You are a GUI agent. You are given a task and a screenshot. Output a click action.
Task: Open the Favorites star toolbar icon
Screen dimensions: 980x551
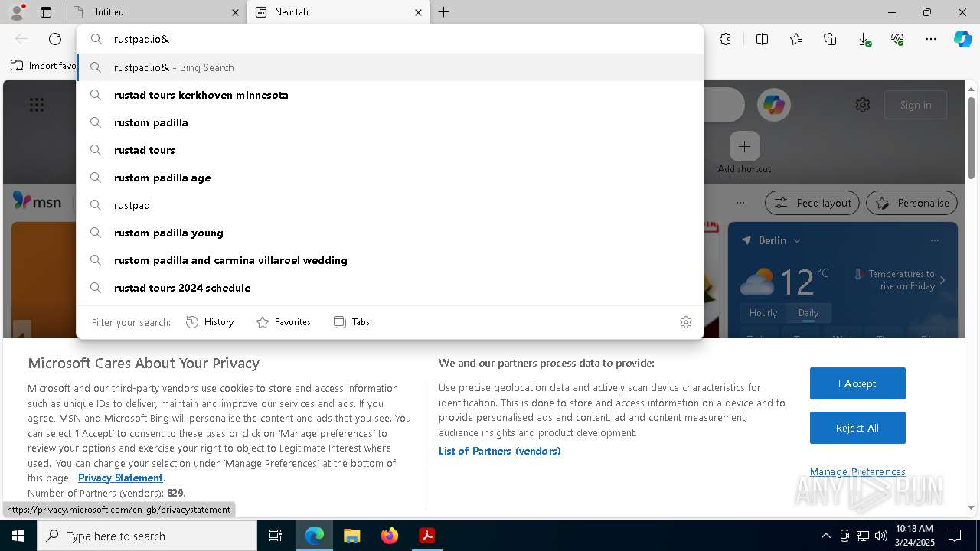[x=796, y=39]
